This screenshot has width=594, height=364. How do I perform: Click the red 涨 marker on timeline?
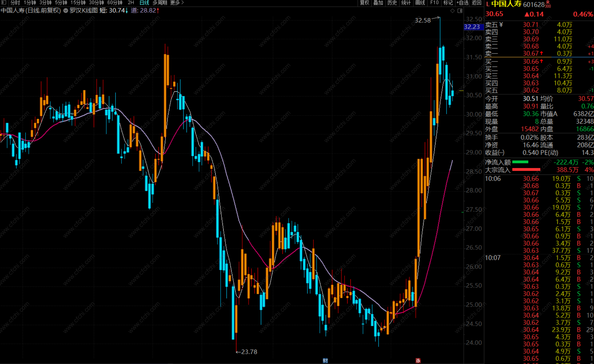click(x=418, y=361)
